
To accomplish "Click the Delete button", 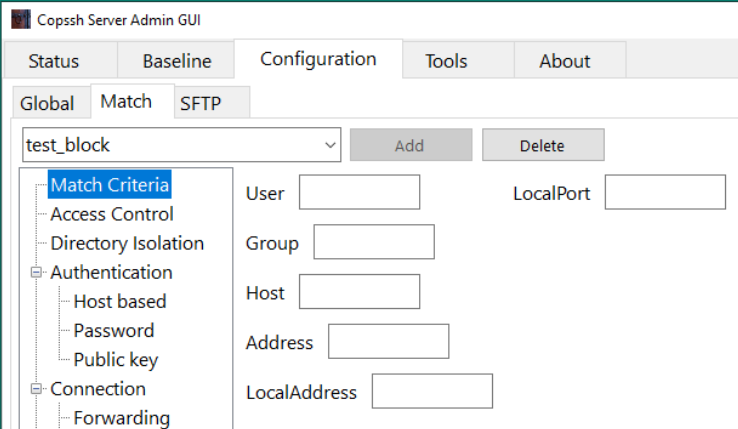I will [542, 145].
